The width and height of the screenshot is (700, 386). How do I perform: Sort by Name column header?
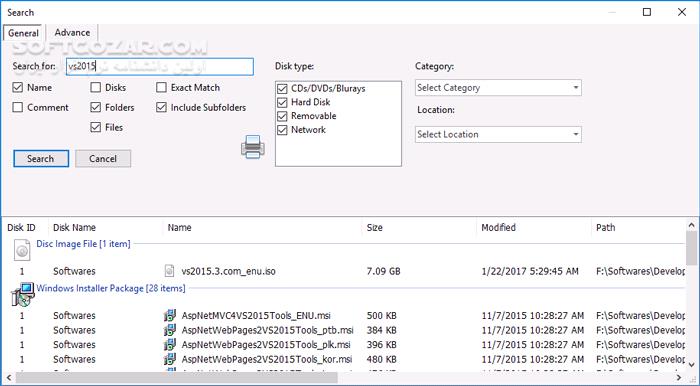[x=179, y=228]
